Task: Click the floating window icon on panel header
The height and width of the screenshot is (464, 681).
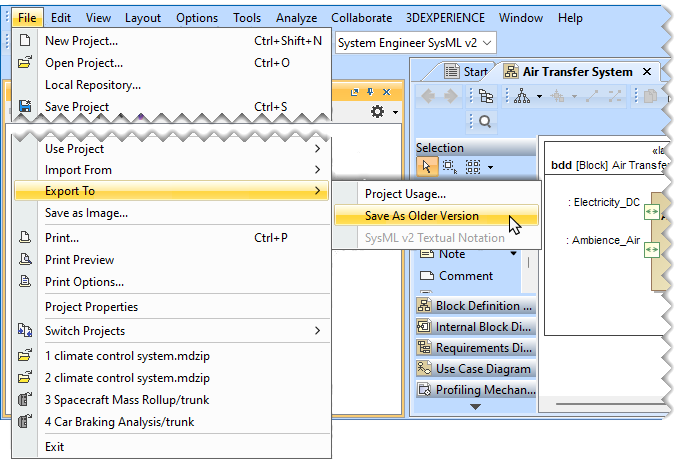Action: click(354, 92)
